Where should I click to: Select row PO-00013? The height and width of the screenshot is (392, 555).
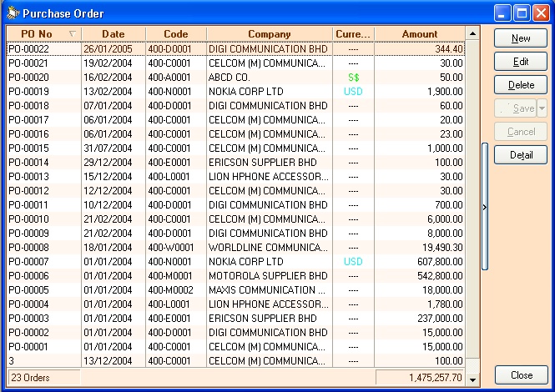pos(235,176)
